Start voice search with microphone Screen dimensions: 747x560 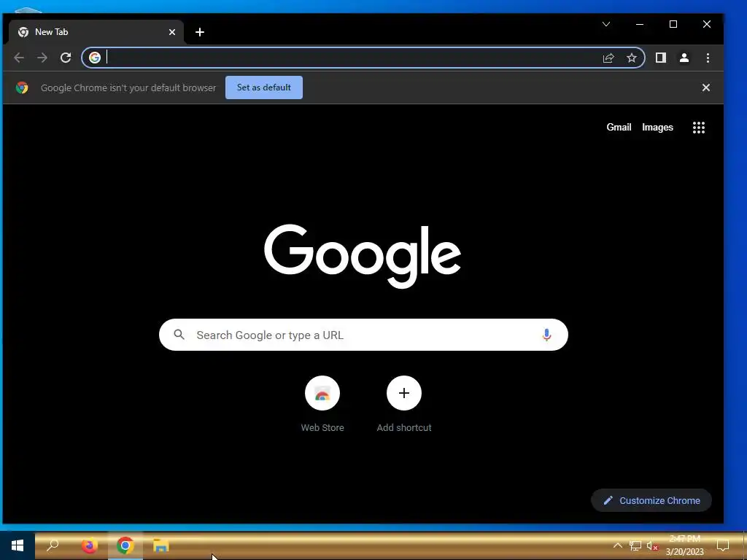[x=546, y=335]
